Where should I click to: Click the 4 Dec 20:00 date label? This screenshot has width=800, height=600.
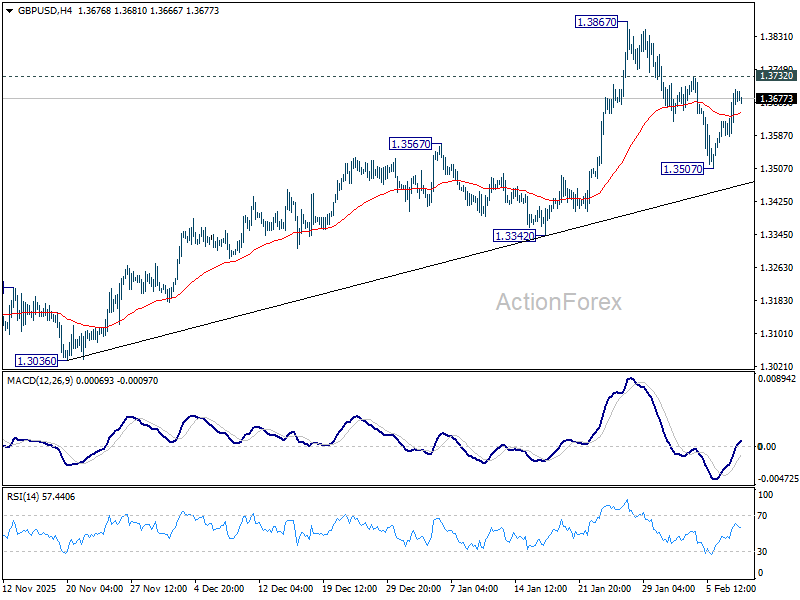point(219,588)
